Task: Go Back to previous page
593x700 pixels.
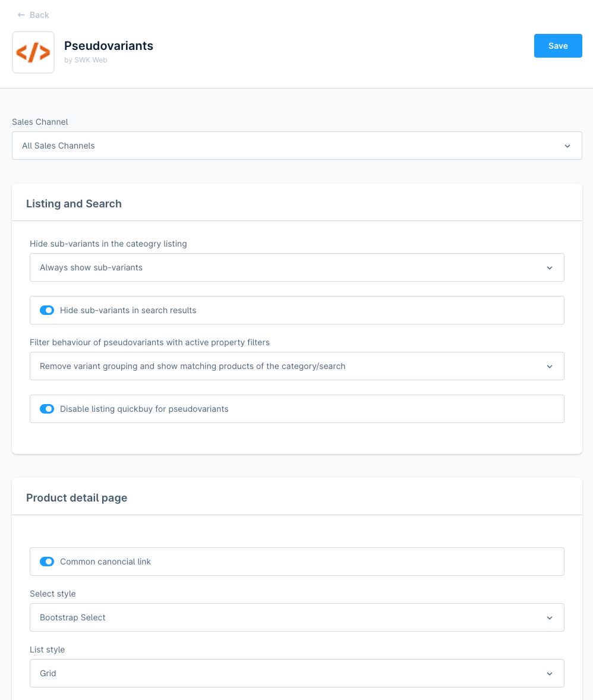Action: point(33,15)
